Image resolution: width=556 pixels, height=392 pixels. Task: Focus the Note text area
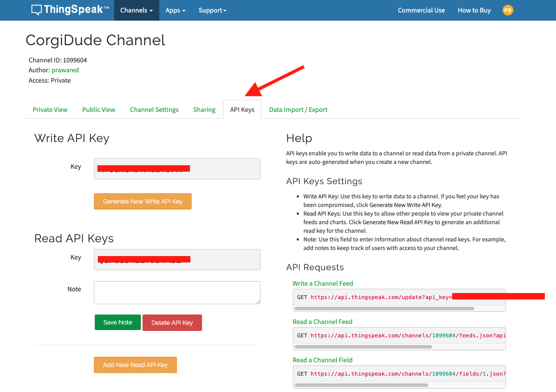(177, 293)
